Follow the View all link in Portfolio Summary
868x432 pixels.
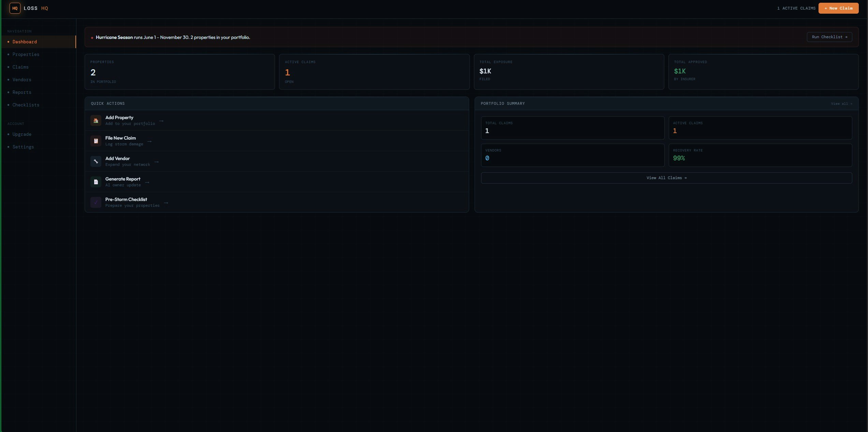tap(841, 104)
